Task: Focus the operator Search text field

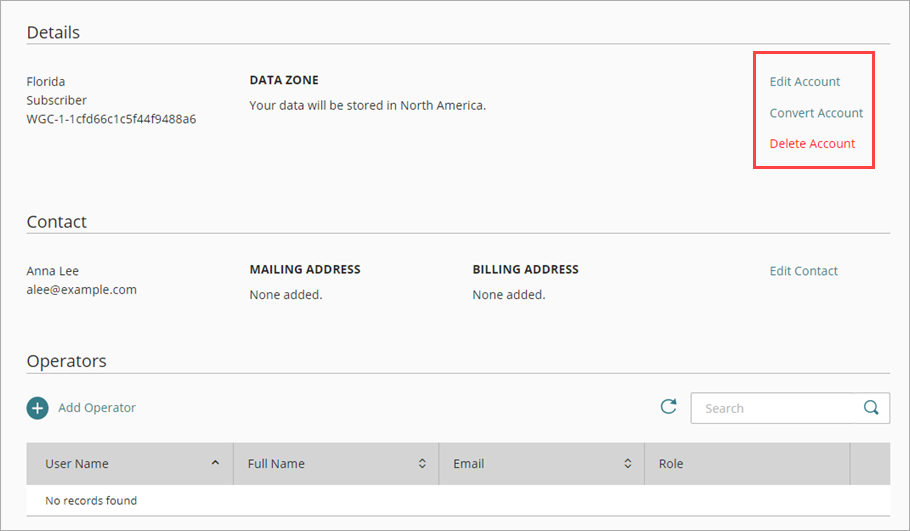Action: (x=775, y=408)
